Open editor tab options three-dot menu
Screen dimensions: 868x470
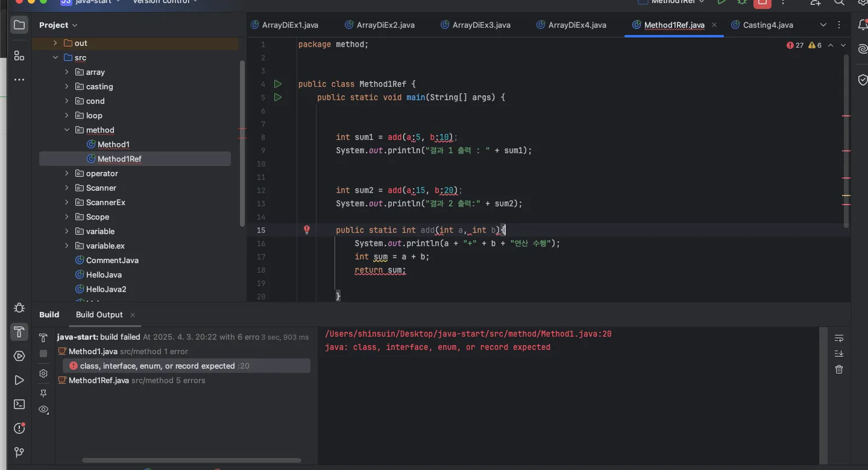(839, 25)
